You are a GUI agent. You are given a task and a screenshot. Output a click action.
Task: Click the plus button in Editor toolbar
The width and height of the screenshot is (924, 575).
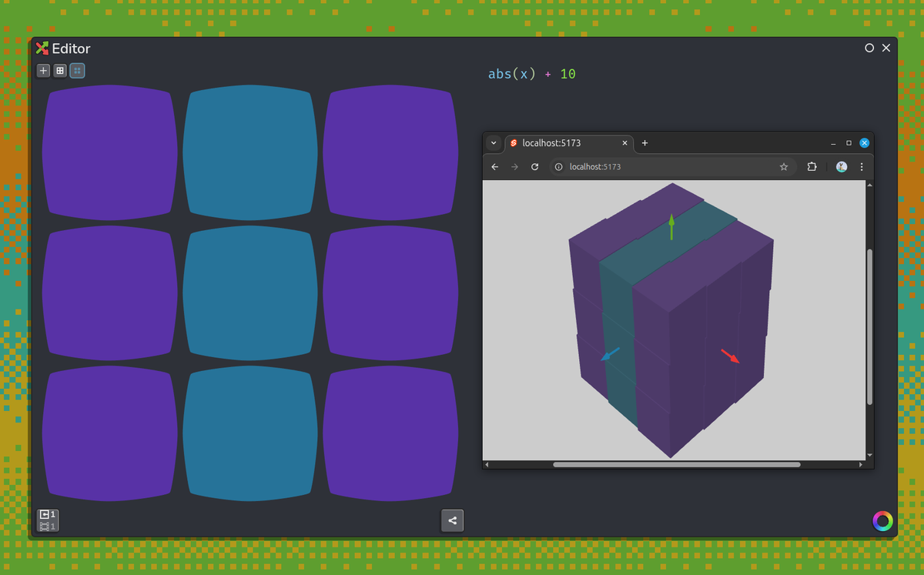click(x=43, y=71)
